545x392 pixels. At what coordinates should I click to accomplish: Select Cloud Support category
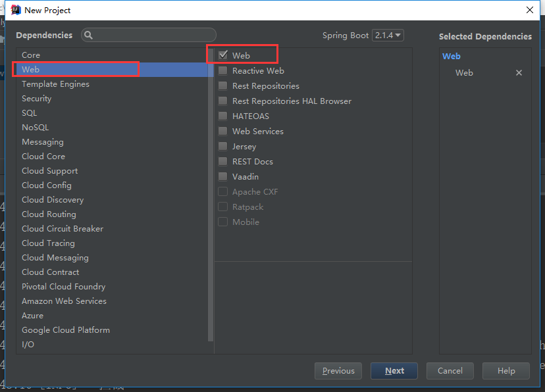pyautogui.click(x=112, y=171)
